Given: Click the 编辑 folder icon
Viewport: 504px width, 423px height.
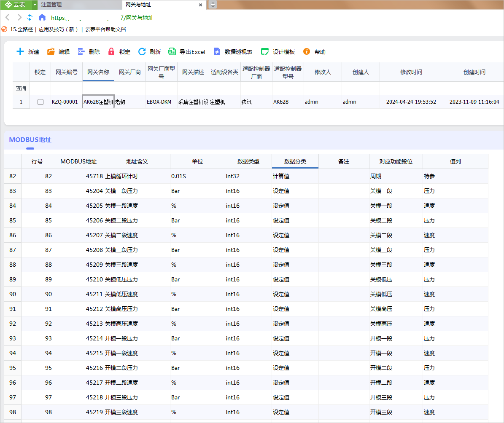Looking at the screenshot, I should (51, 51).
